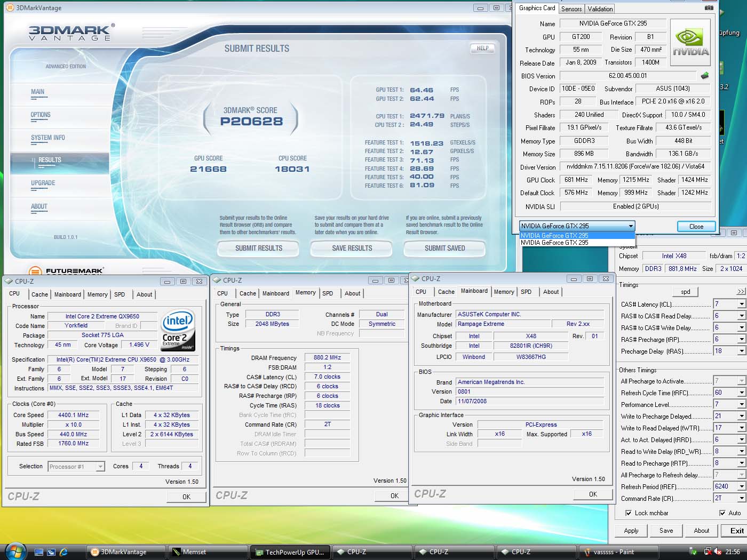Click the Save button in Memset

[x=666, y=531]
